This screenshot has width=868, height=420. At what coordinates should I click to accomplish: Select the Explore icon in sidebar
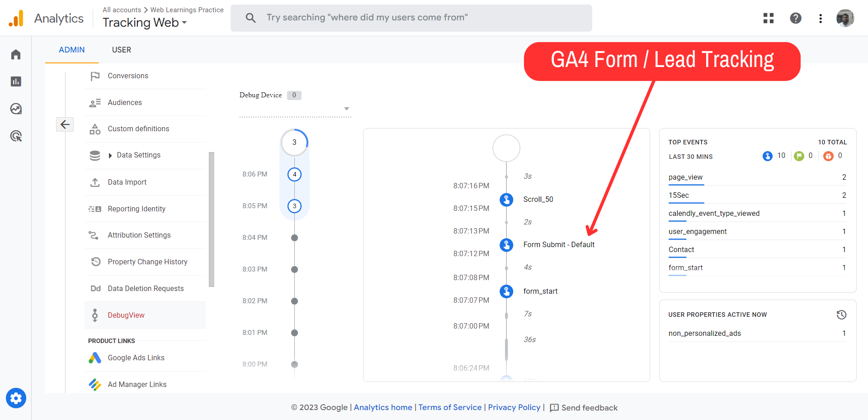pos(16,109)
